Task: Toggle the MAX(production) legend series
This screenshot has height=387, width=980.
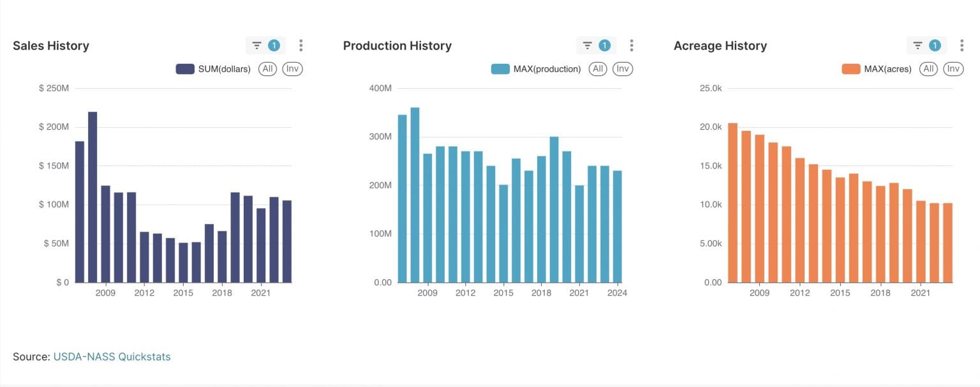Action: coord(547,69)
